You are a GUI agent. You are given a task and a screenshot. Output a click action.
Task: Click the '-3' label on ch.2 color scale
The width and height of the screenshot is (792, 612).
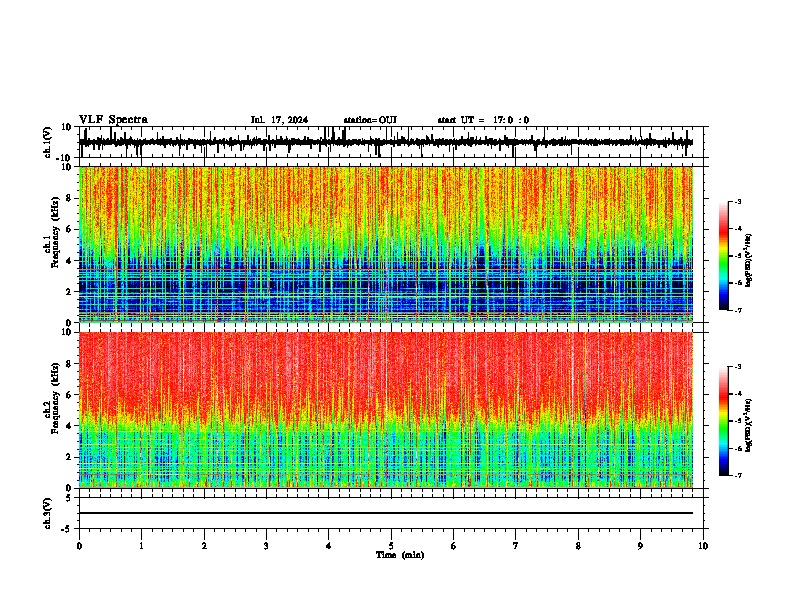pos(738,367)
